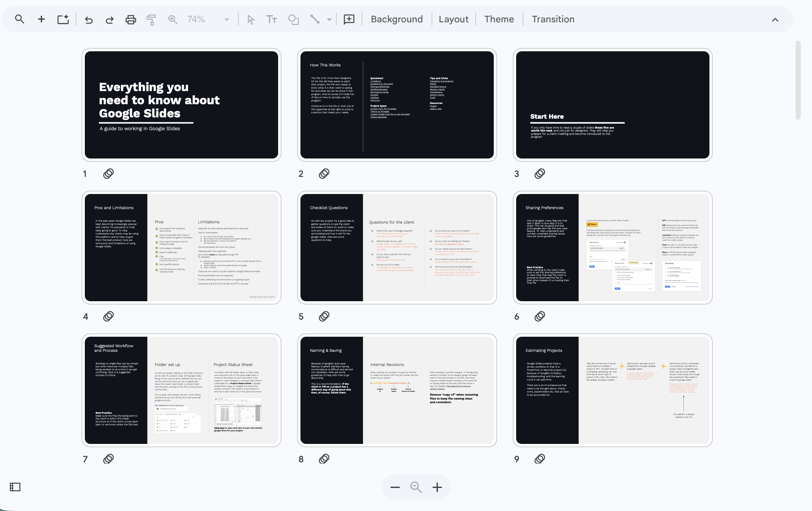Open the Background options
The image size is (812, 511).
pos(396,19)
